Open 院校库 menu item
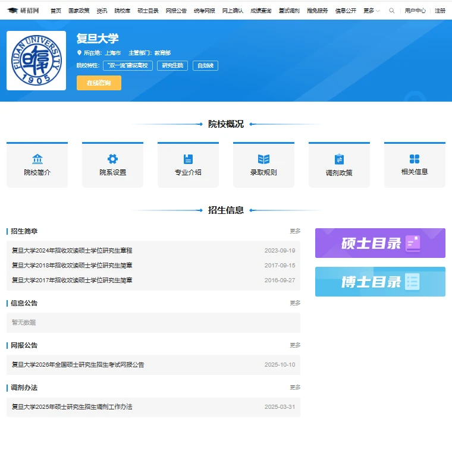 point(123,11)
